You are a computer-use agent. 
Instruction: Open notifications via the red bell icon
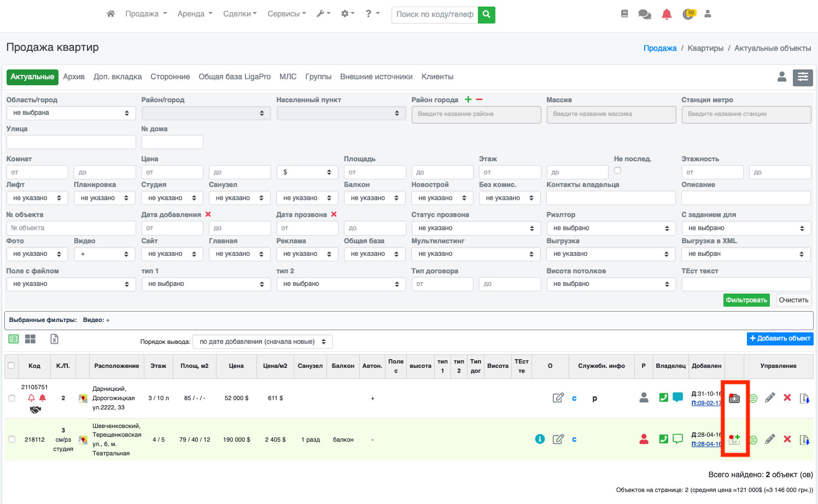[x=667, y=14]
